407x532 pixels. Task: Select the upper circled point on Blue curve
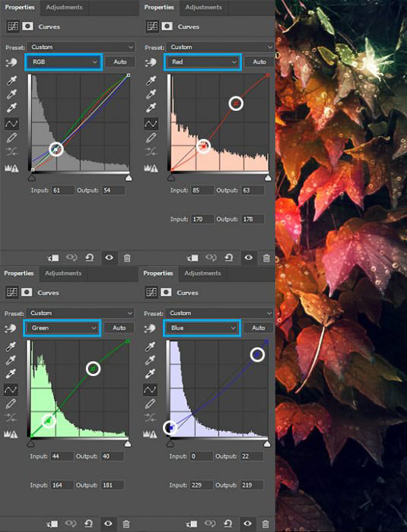[258, 355]
